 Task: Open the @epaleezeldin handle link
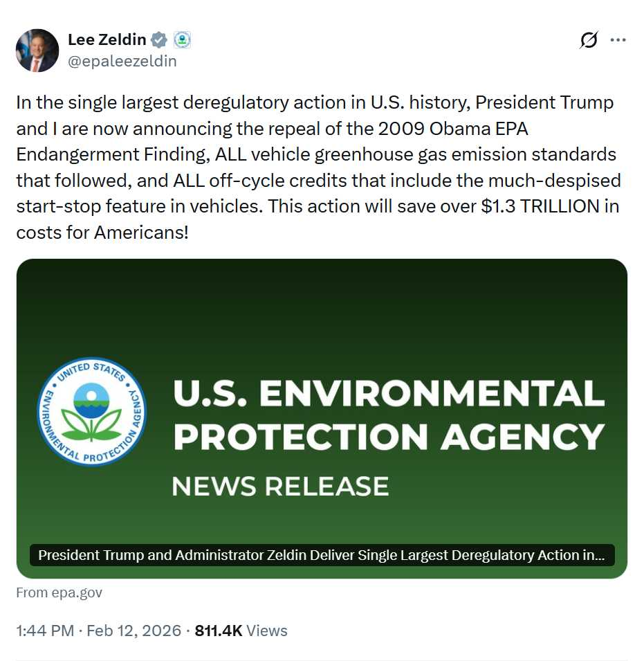(122, 61)
